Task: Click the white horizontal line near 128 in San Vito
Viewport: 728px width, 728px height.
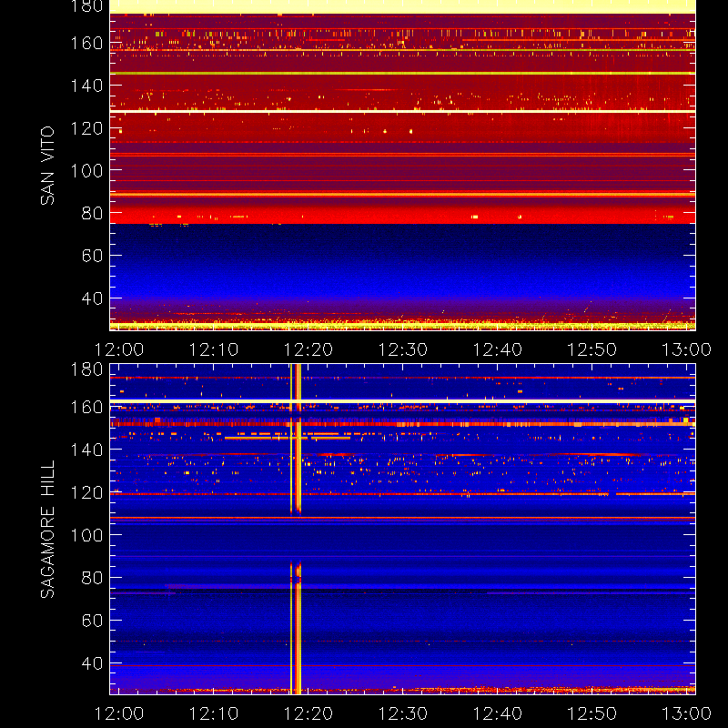Action: pyautogui.click(x=402, y=111)
